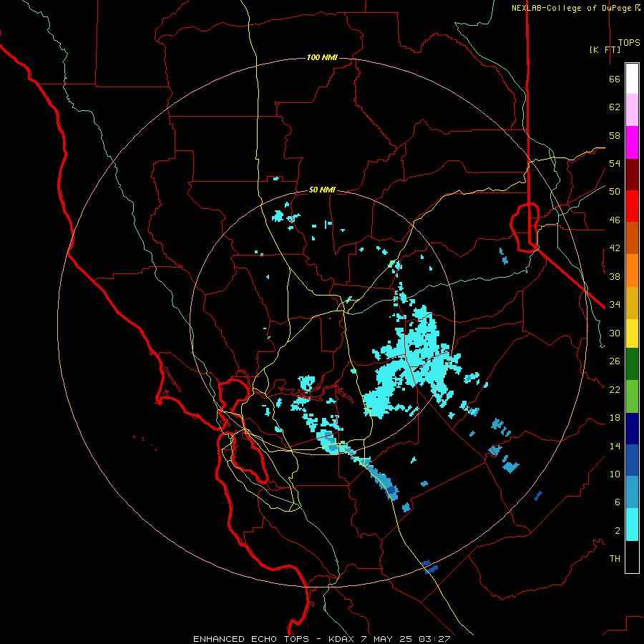
Task: Select the bright red legend swatch
Action: pyautogui.click(x=632, y=206)
